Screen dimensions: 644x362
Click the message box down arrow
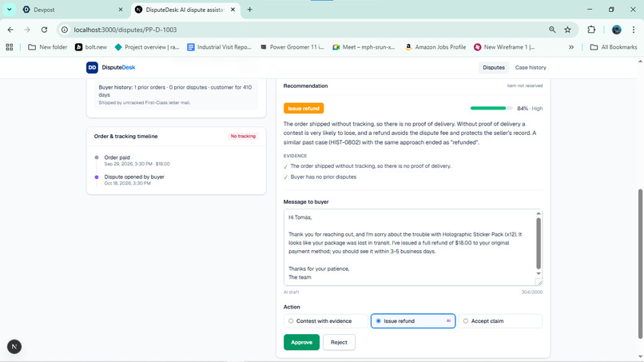(x=539, y=273)
